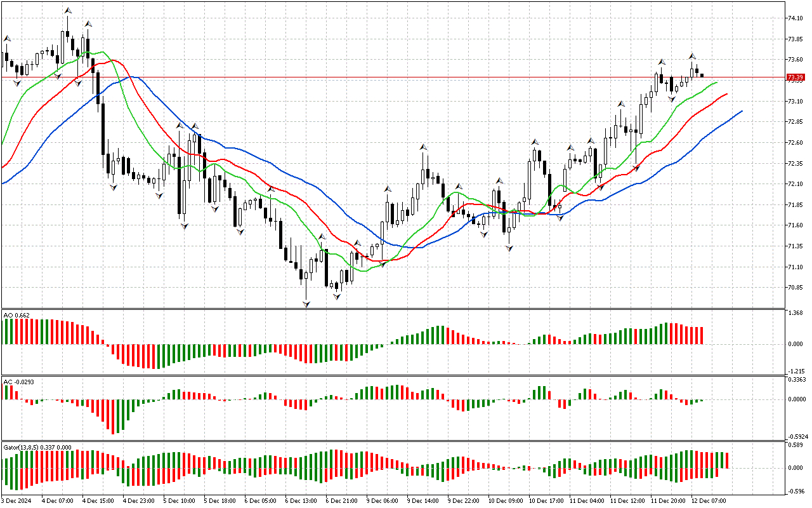Click the 72.10 price level label
This screenshot has height=508, width=812.
pyautogui.click(x=795, y=184)
